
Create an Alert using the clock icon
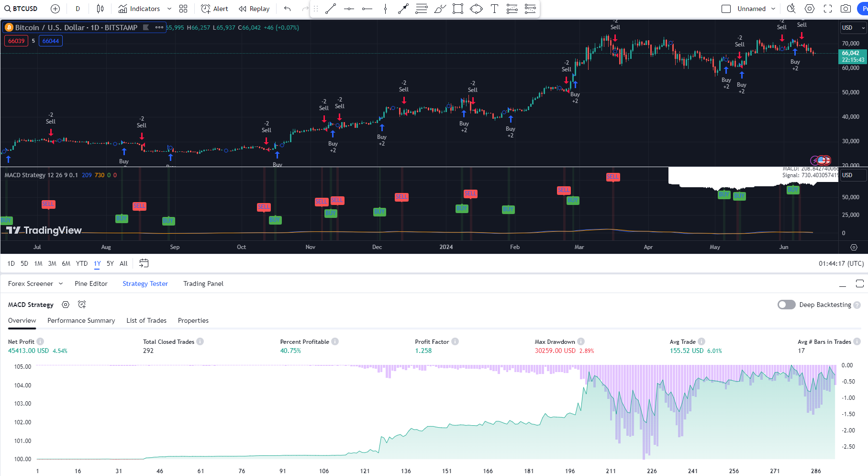[x=213, y=8]
